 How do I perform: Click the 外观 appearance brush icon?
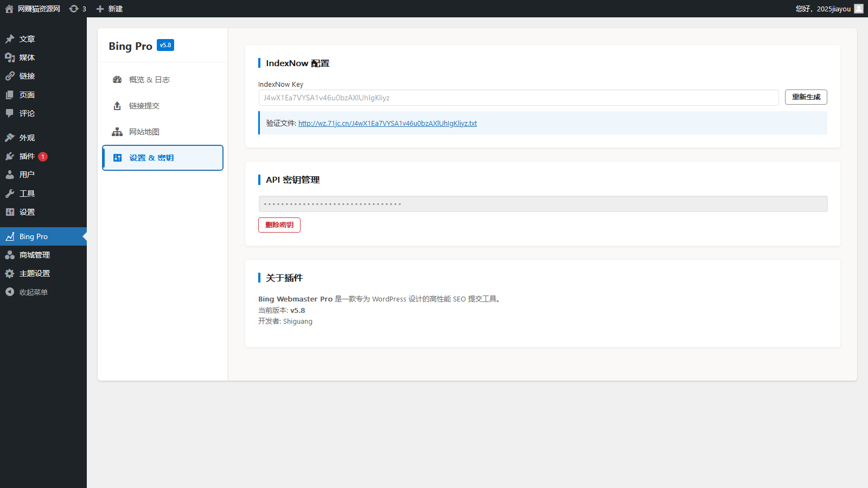[10, 138]
